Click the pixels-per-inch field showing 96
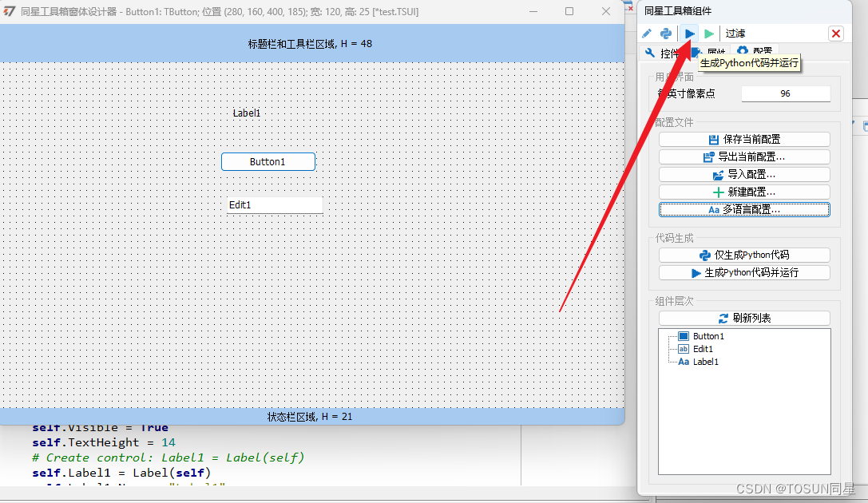Image resolution: width=868 pixels, height=503 pixels. click(786, 94)
